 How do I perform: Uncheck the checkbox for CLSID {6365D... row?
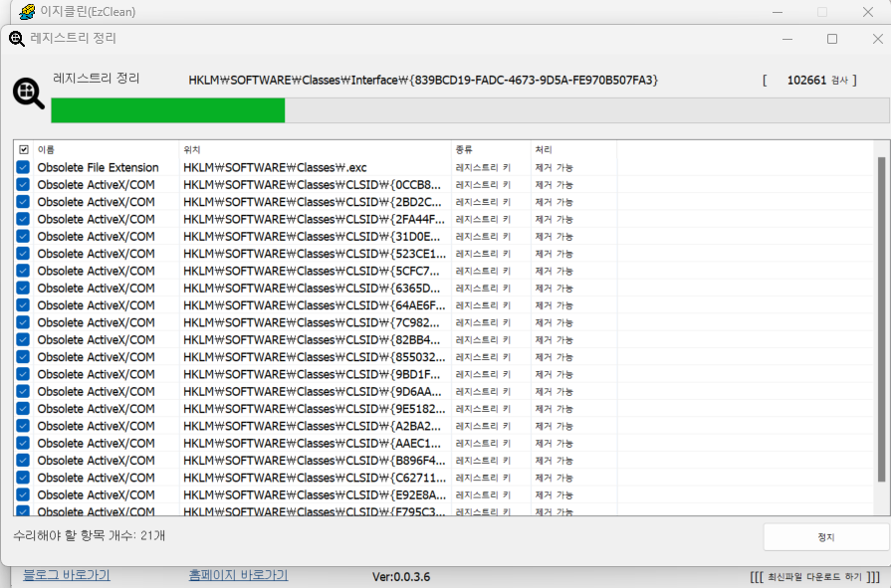(23, 289)
